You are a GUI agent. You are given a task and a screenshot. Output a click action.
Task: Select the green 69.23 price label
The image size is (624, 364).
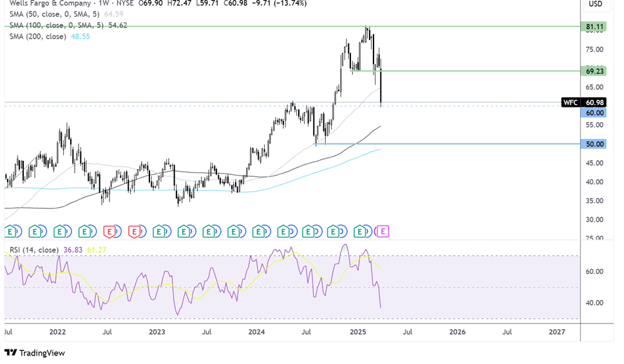coord(593,71)
